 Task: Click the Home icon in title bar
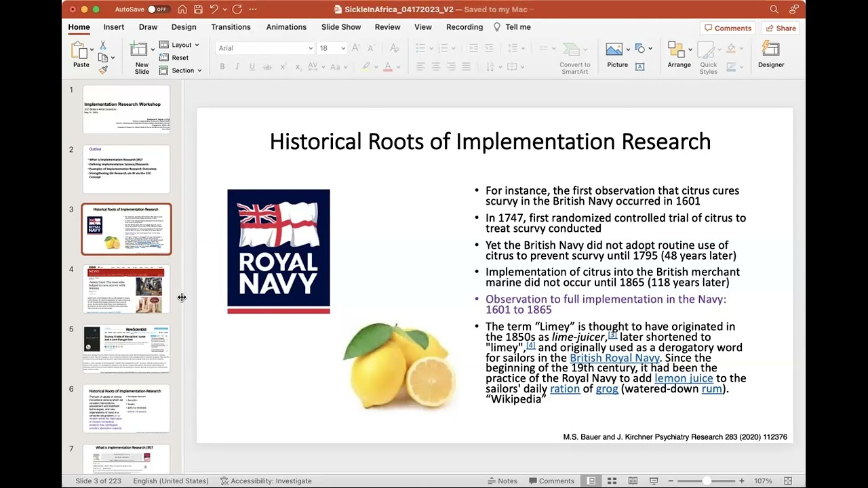[x=182, y=9]
